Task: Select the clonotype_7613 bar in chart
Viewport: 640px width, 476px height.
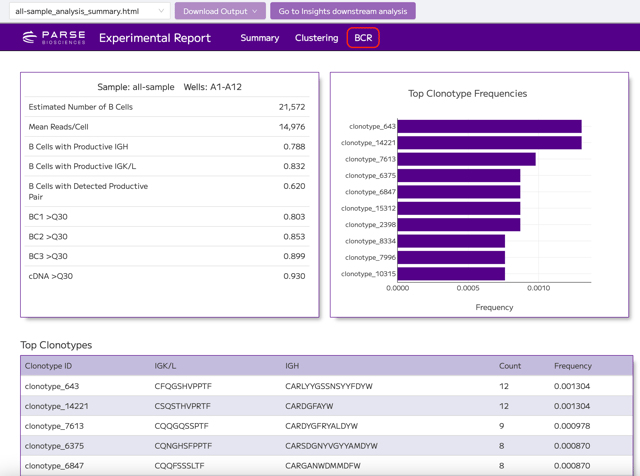Action: tap(467, 159)
